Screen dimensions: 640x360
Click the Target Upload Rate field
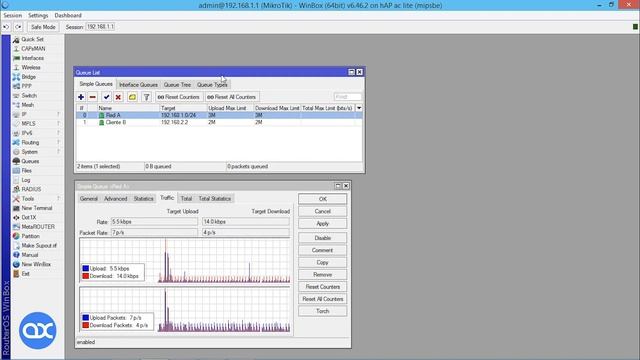(154, 222)
